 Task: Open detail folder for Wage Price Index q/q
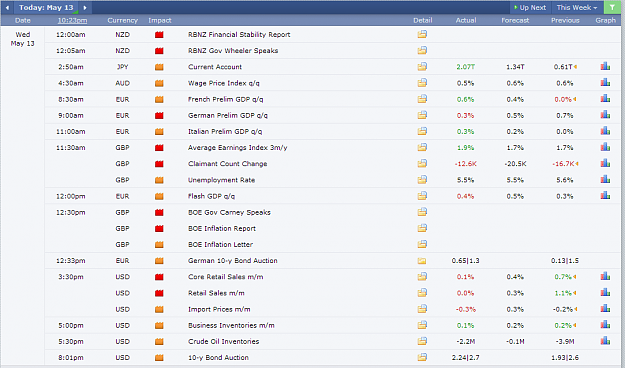[422, 83]
